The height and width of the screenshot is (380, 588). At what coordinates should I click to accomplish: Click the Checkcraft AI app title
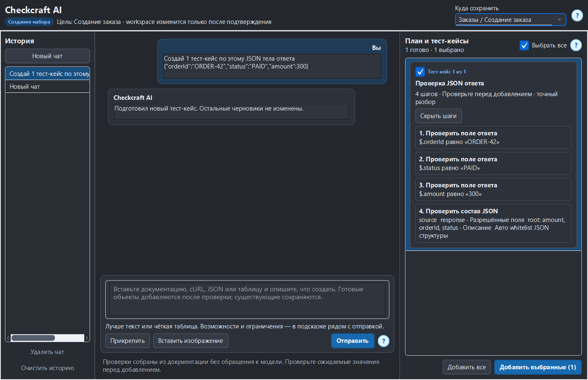click(x=33, y=10)
